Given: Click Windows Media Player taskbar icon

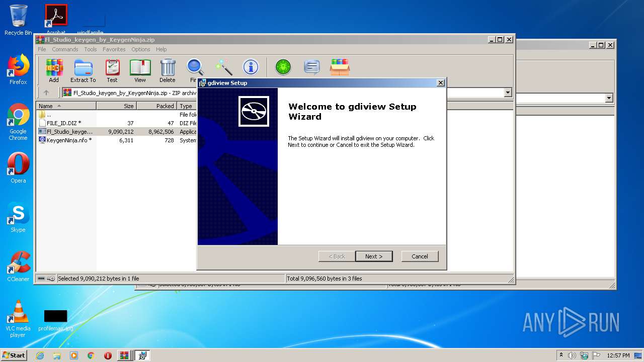Looking at the screenshot, I should pyautogui.click(x=74, y=355).
